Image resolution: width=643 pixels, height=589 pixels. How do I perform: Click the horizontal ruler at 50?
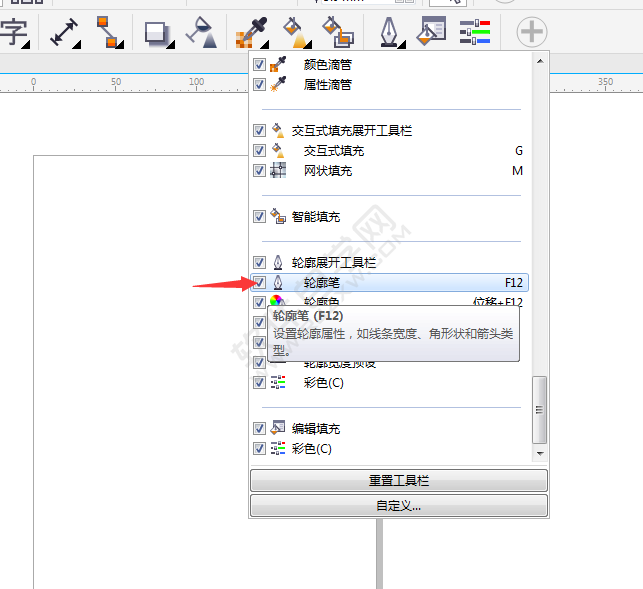[116, 83]
